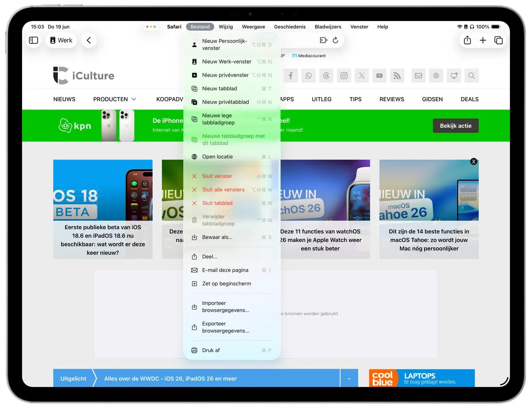This screenshot has height=408, width=532.
Task: Go back with the chevron button
Action: 89,40
